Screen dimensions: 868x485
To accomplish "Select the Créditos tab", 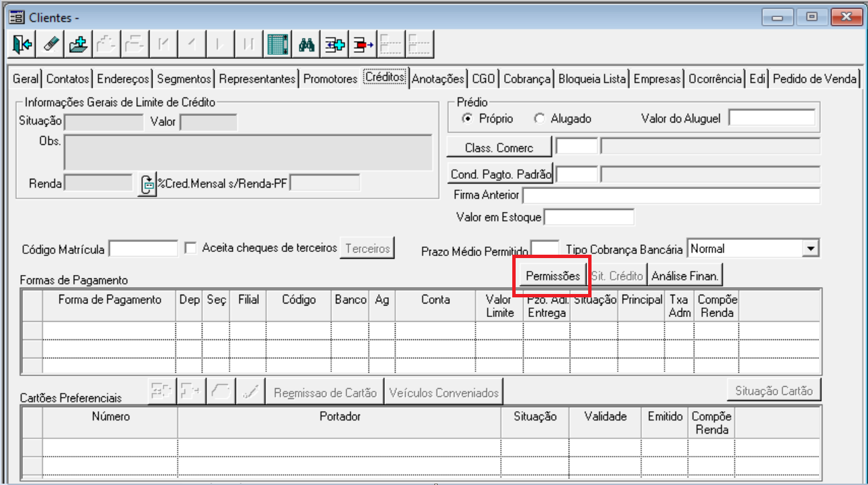I will tap(385, 77).
